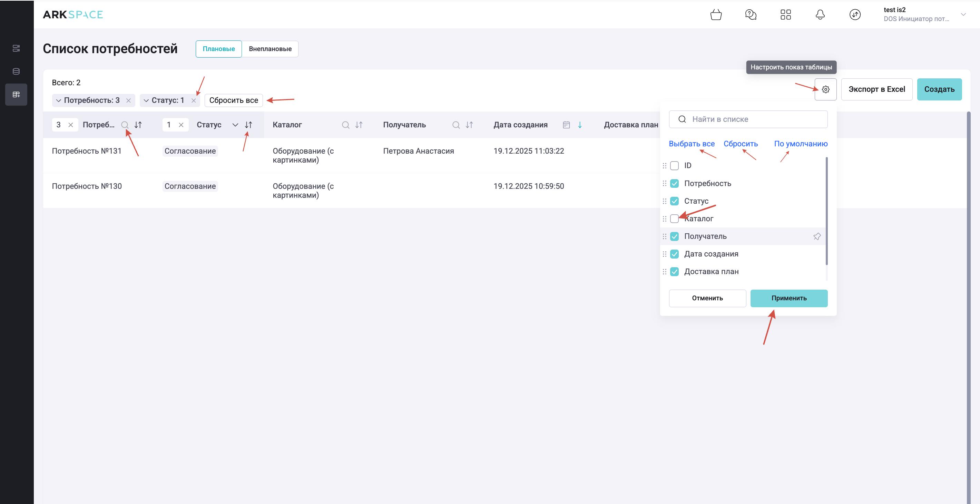
Task: Expand the Статус column filter chevron
Action: point(235,125)
